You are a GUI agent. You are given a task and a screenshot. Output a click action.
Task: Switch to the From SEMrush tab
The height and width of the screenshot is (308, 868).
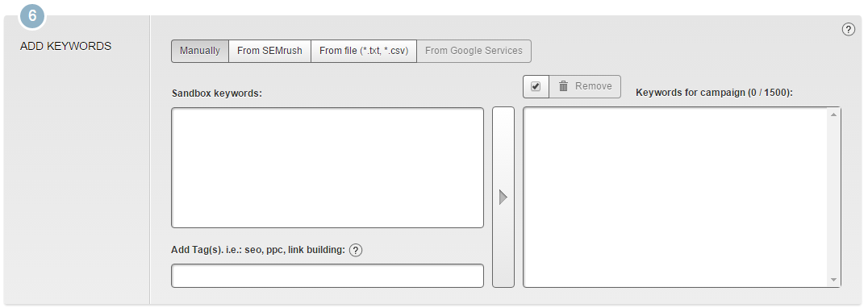(x=269, y=51)
